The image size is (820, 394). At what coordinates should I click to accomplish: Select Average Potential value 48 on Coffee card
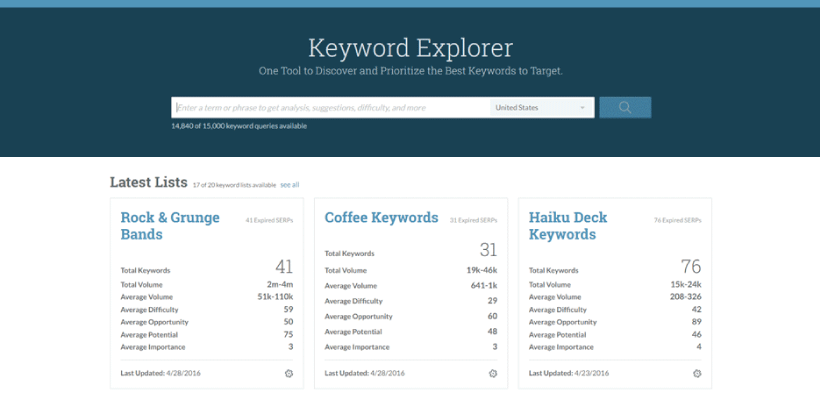coord(493,331)
